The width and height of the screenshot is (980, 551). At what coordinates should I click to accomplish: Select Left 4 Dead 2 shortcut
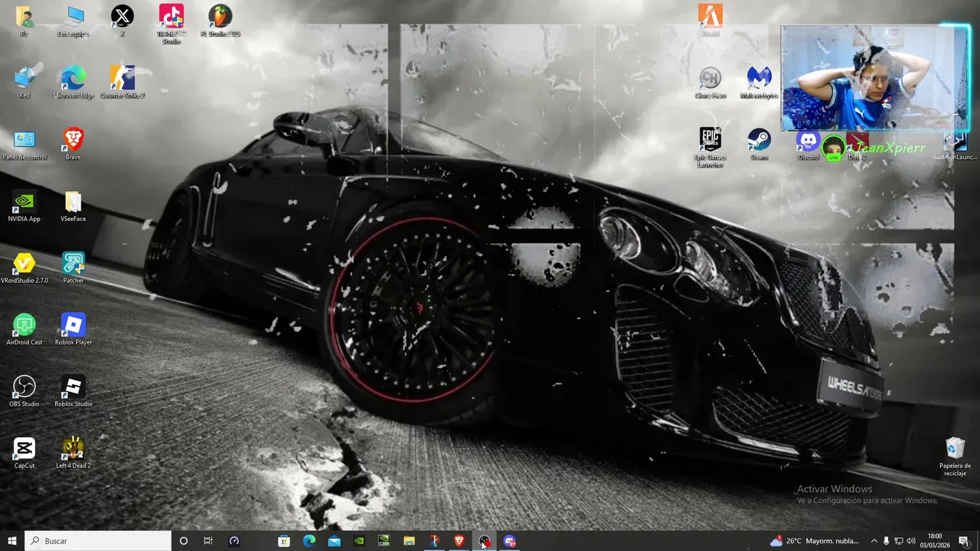point(73,453)
